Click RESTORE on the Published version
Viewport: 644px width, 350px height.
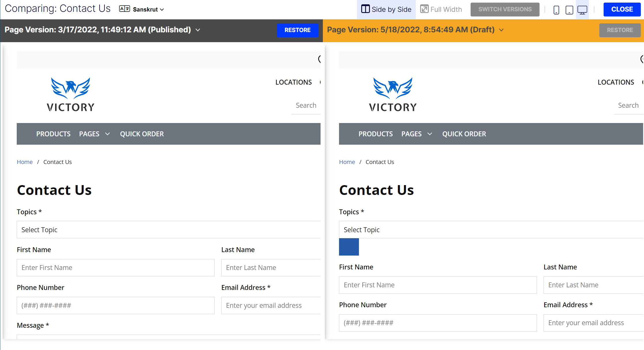point(297,30)
